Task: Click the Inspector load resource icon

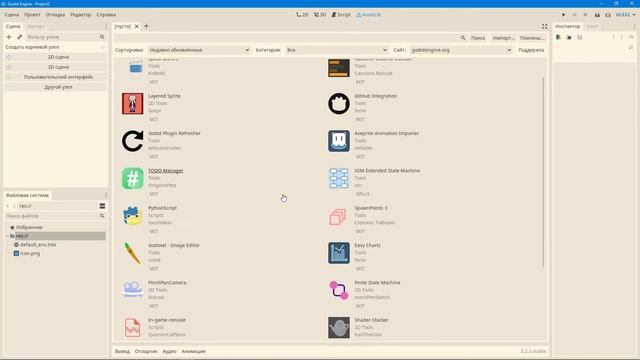Action: click(569, 37)
